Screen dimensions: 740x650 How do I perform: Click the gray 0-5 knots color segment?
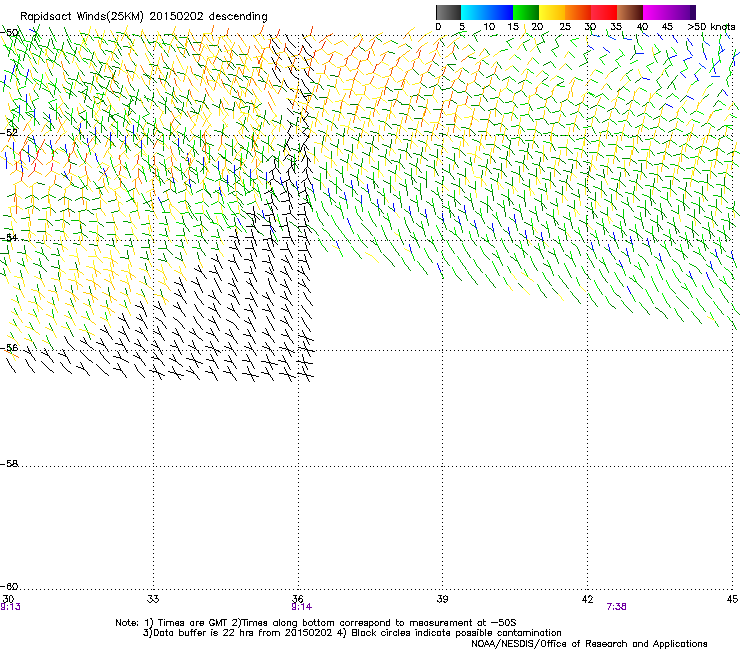pyautogui.click(x=448, y=12)
